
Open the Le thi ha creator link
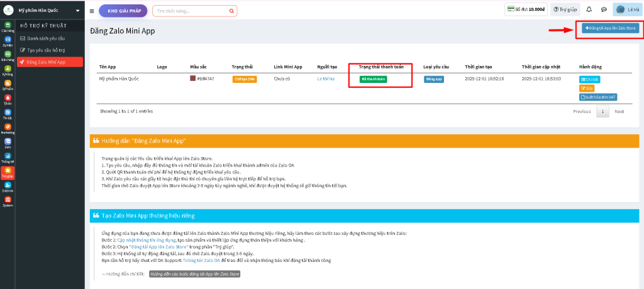point(326,79)
